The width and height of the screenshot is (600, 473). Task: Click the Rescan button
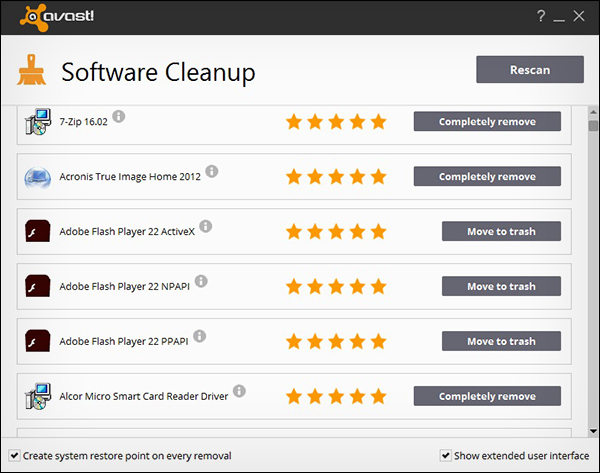pos(530,70)
